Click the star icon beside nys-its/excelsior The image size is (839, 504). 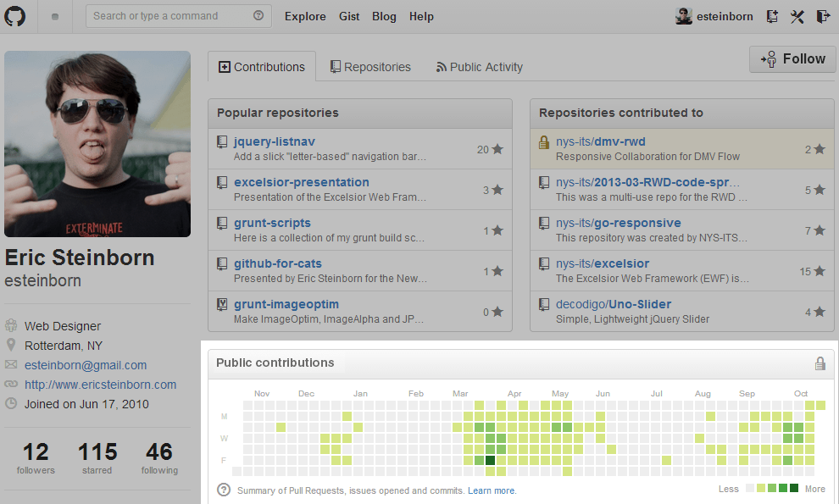point(820,271)
